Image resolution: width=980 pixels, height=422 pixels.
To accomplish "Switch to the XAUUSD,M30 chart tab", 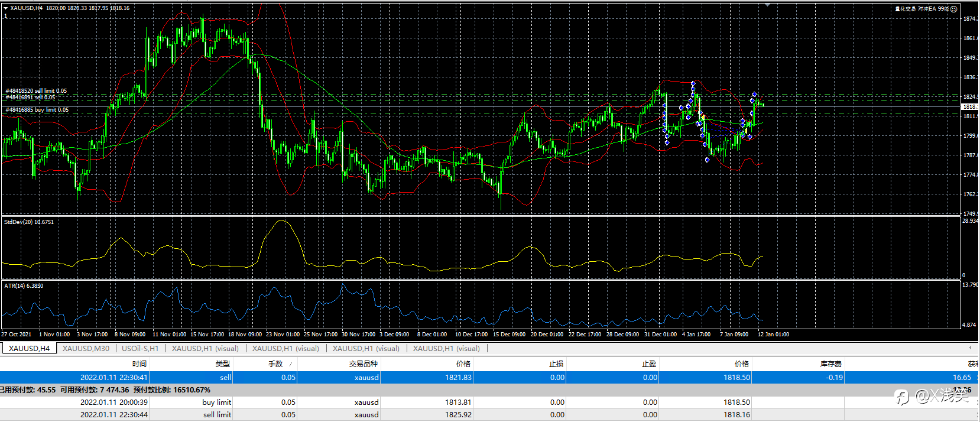I will [x=86, y=348].
